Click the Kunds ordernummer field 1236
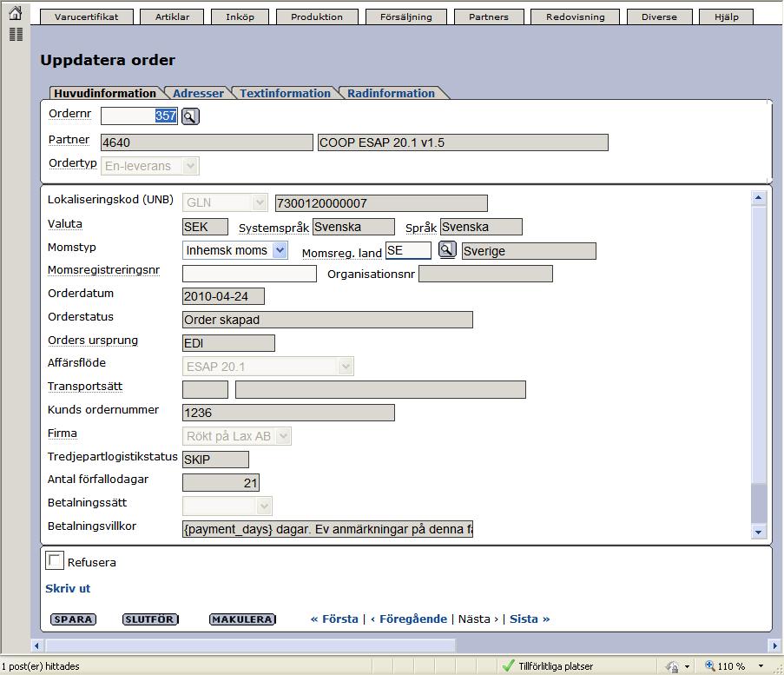The image size is (784, 675). tap(288, 413)
